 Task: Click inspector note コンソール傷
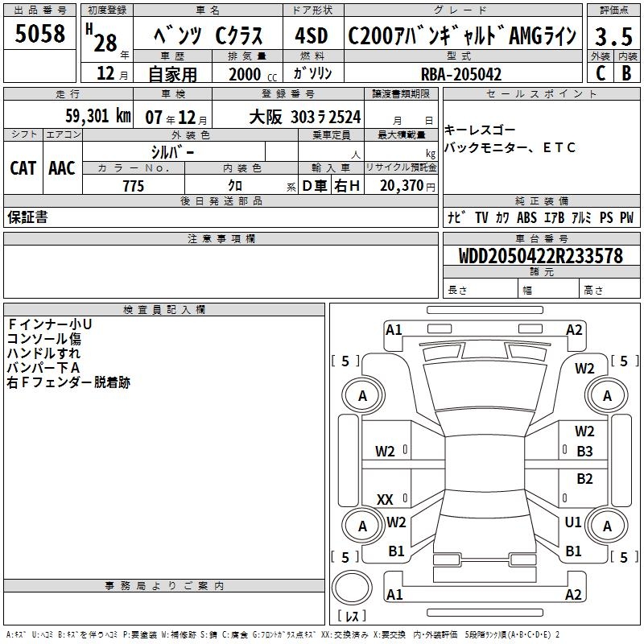44,339
